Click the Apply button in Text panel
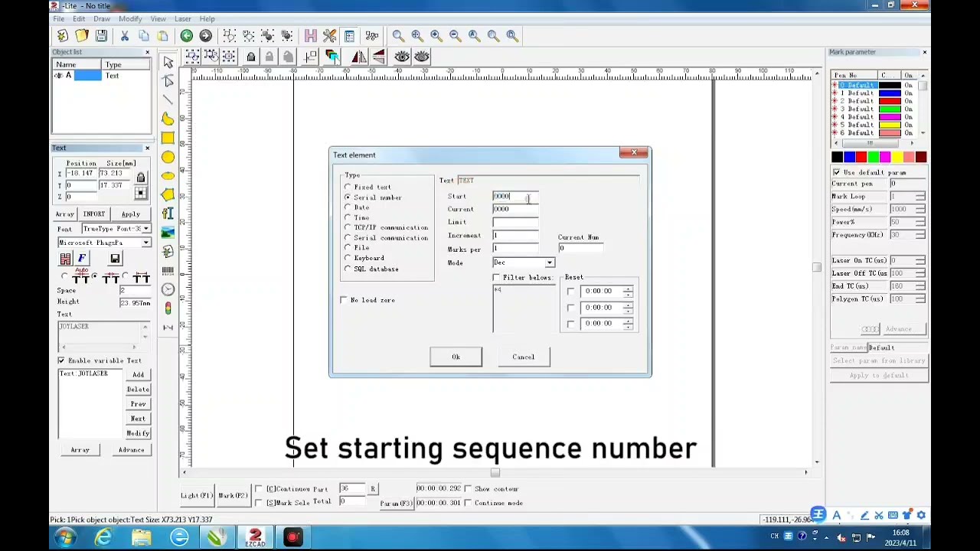The height and width of the screenshot is (551, 980). pos(130,214)
